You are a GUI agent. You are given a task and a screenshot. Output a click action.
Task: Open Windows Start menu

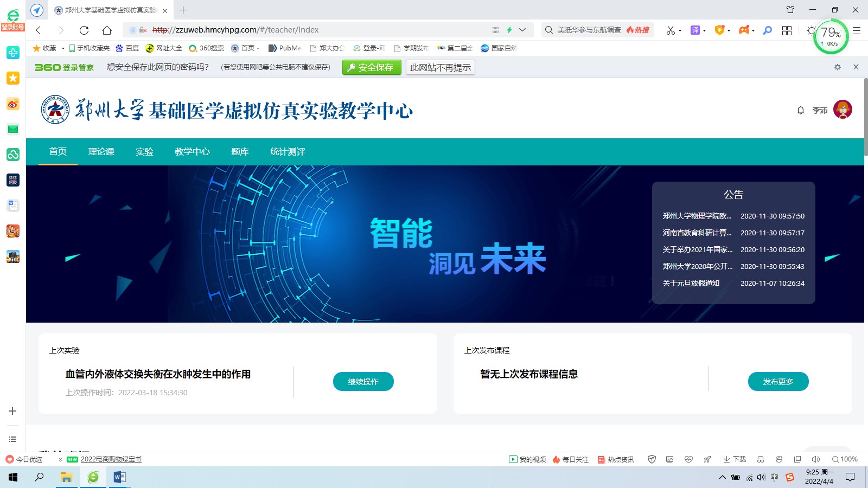(13, 477)
